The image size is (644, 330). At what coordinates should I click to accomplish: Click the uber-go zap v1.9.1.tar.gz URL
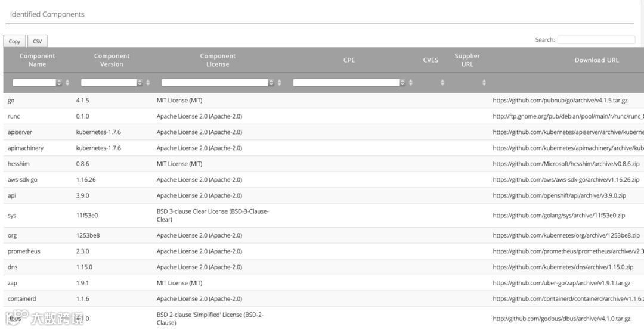click(x=562, y=283)
